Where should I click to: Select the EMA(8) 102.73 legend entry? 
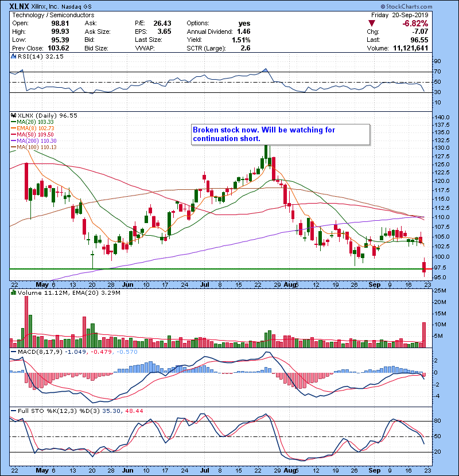(33, 128)
